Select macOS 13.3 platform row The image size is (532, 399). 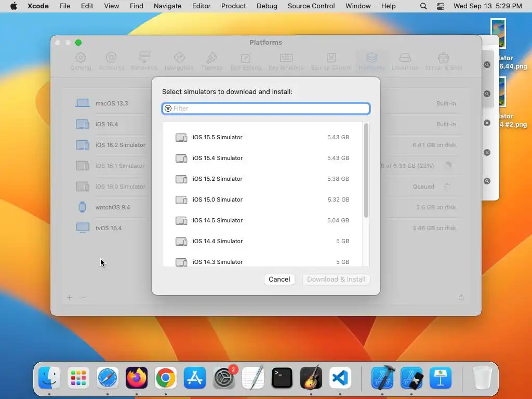pos(265,103)
